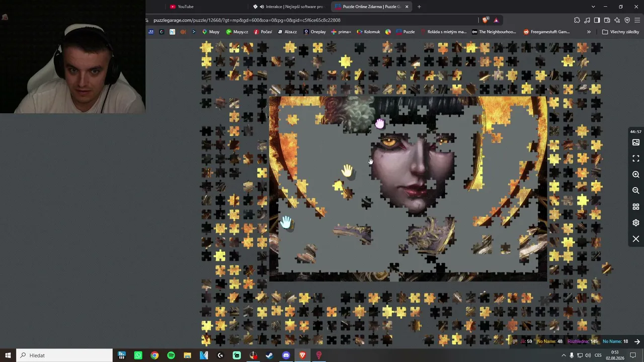
Task: Open the Mapy bookmark
Action: [x=211, y=32]
